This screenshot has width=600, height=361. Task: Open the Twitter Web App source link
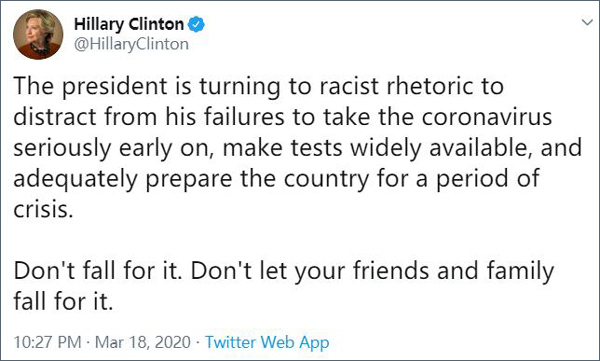click(x=267, y=342)
